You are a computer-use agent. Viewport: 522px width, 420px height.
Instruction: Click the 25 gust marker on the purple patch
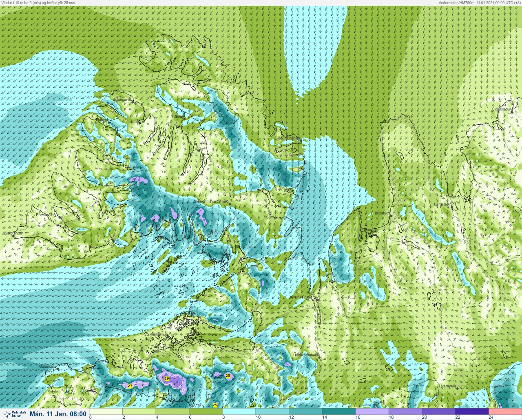(x=228, y=376)
